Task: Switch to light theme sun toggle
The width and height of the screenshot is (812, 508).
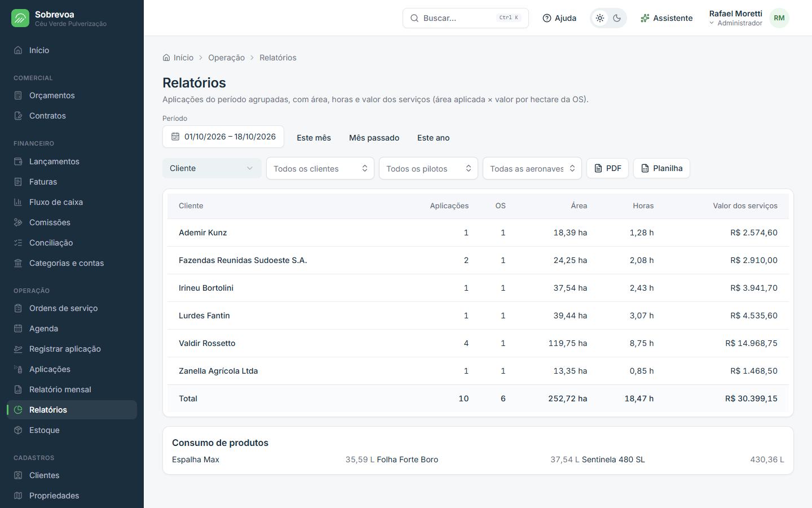Action: 600,18
